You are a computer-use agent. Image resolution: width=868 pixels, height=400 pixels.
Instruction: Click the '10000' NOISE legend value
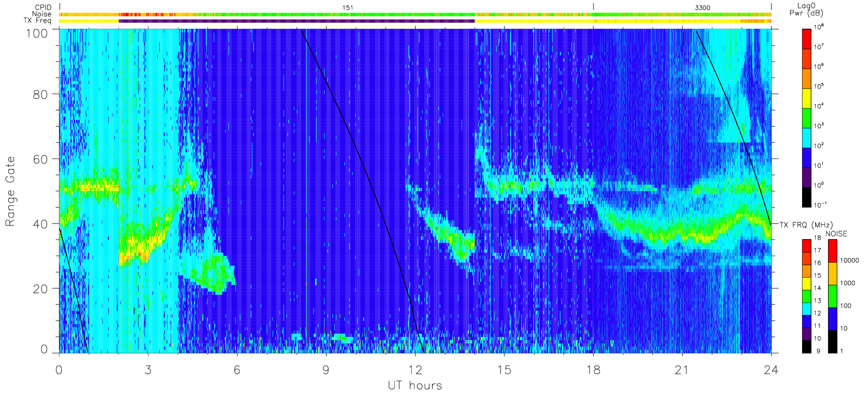[850, 261]
